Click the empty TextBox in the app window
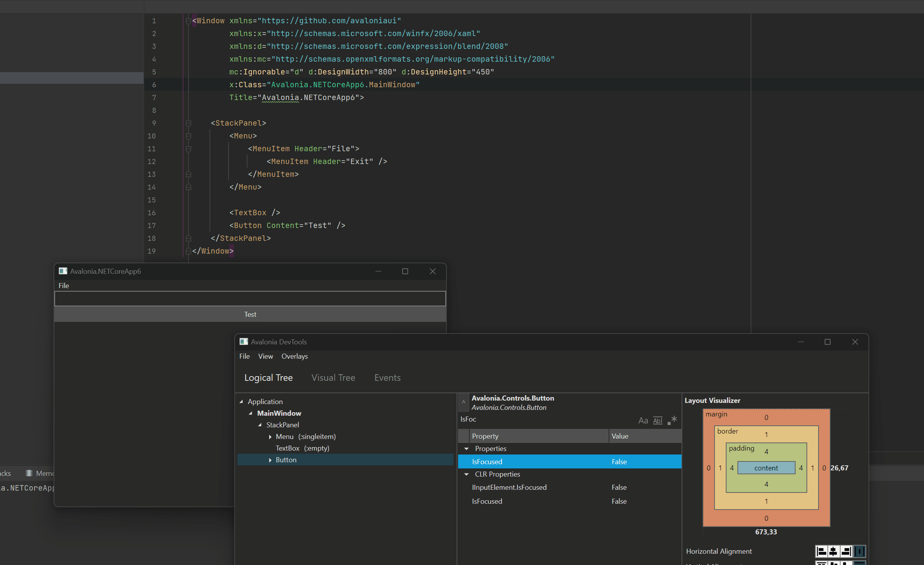This screenshot has height=565, width=924. [x=250, y=299]
